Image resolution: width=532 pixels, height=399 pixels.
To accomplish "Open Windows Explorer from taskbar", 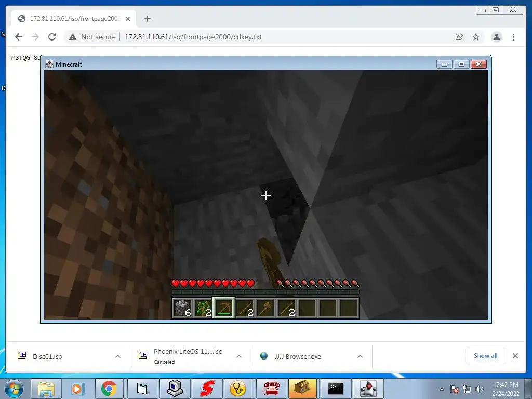I will pos(46,389).
